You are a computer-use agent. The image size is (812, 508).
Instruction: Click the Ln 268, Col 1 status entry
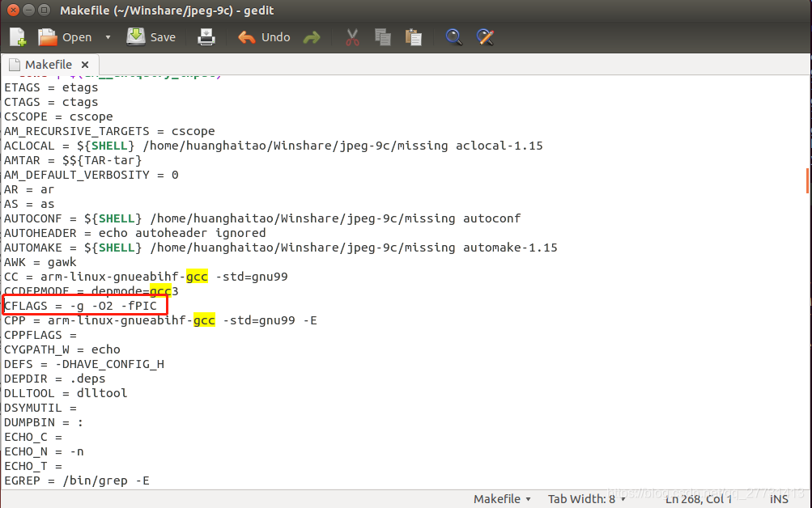click(699, 498)
